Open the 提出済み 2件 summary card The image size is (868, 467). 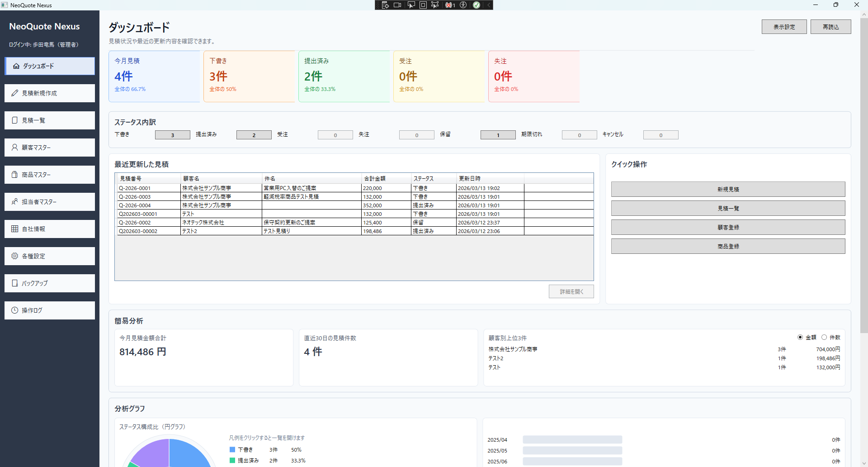tap(344, 76)
